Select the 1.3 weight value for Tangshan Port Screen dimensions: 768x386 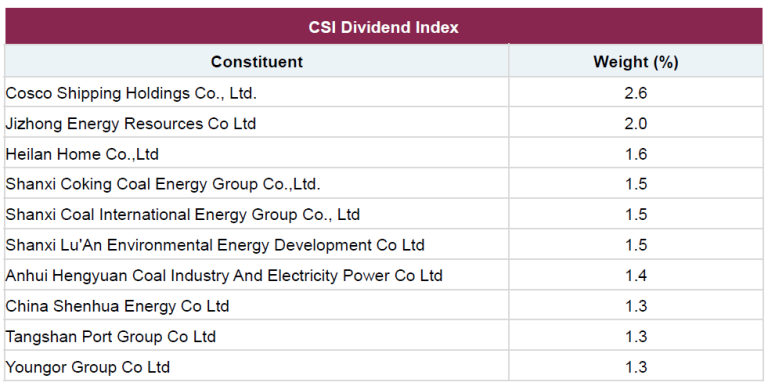[636, 336]
